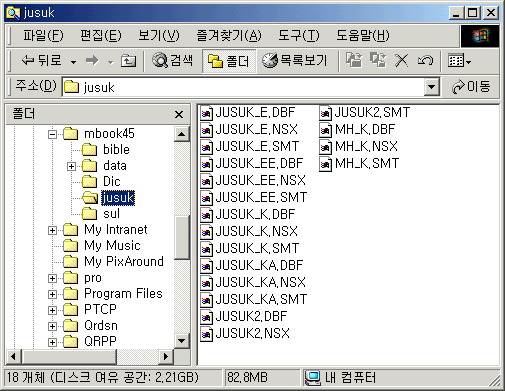Click the Delete X toolbar icon
This screenshot has width=505, height=391.
pyautogui.click(x=401, y=61)
